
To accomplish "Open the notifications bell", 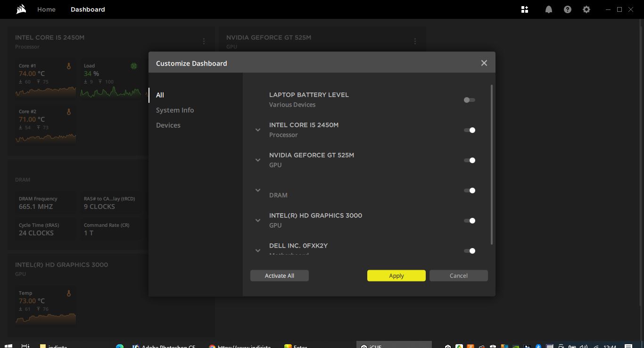I will pyautogui.click(x=549, y=9).
